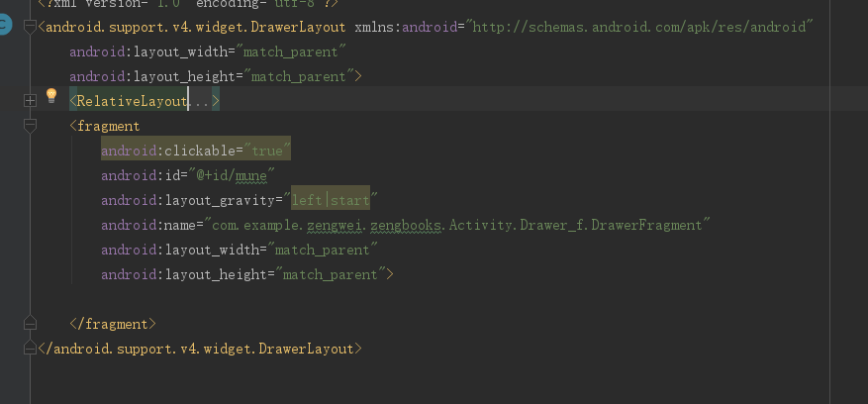This screenshot has width=868, height=404.
Task: Click the DrawerFragment class name reference
Action: point(653,225)
